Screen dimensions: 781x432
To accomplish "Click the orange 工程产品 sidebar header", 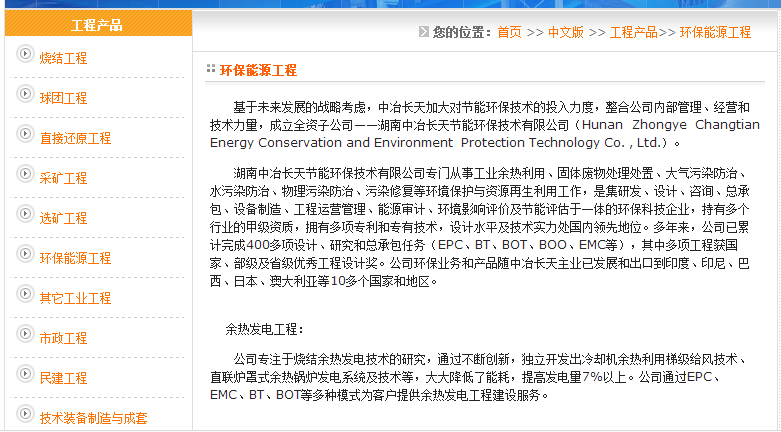I will (98, 23).
